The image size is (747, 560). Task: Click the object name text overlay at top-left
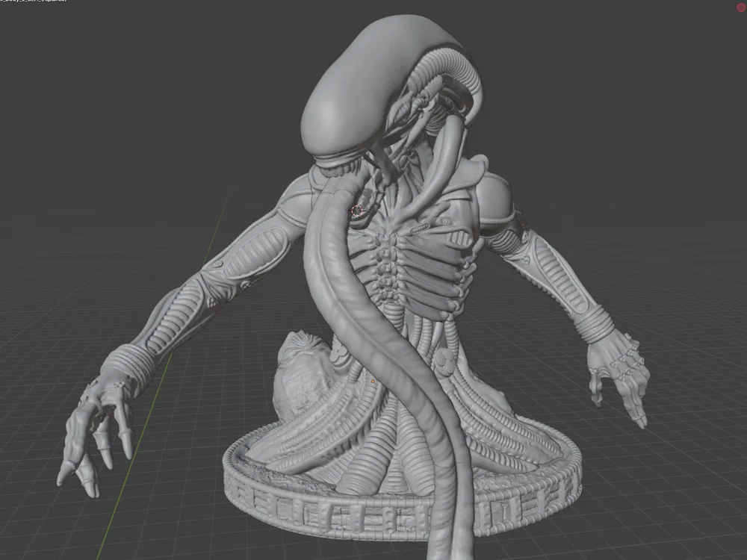click(34, 2)
